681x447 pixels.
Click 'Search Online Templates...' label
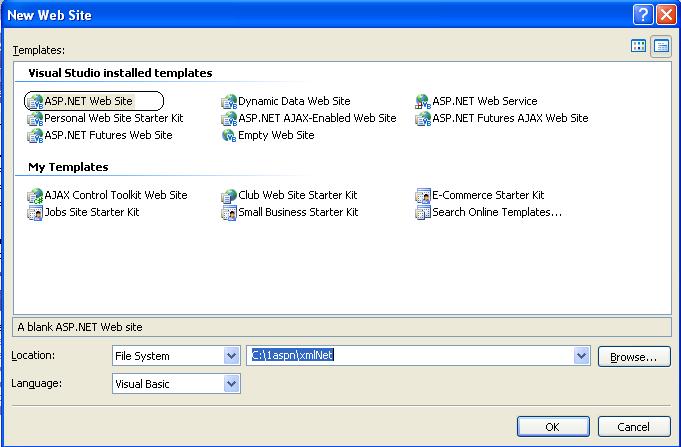point(497,212)
